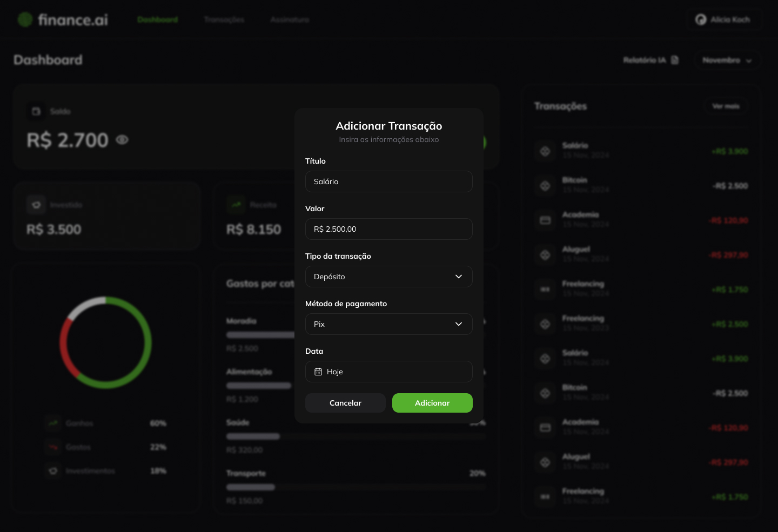Click the 22% Gastos percentage
This screenshot has height=532, width=778.
[158, 447]
